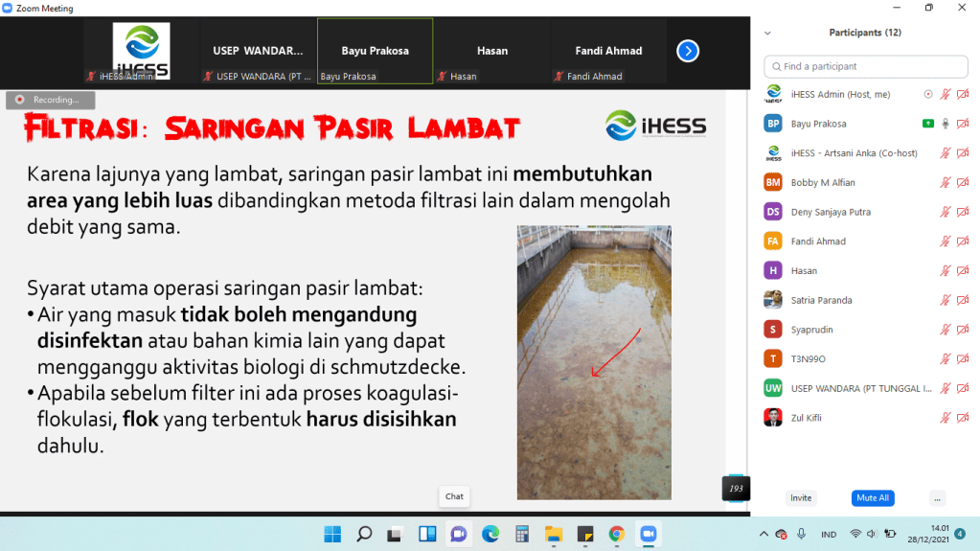
Task: Toggle the video icon for Zul Kifli
Action: click(x=963, y=418)
